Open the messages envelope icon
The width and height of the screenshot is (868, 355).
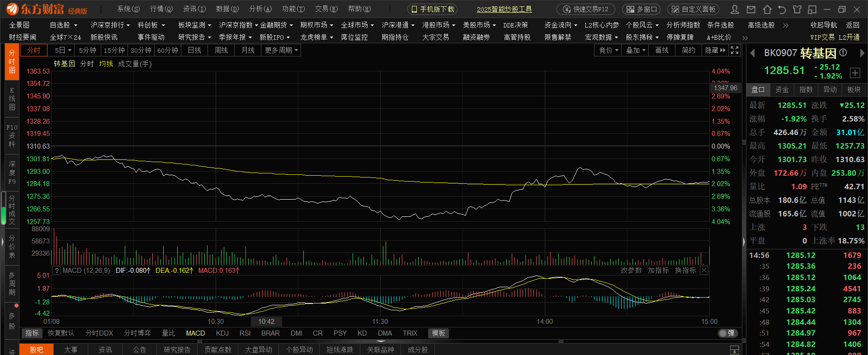tap(751, 9)
